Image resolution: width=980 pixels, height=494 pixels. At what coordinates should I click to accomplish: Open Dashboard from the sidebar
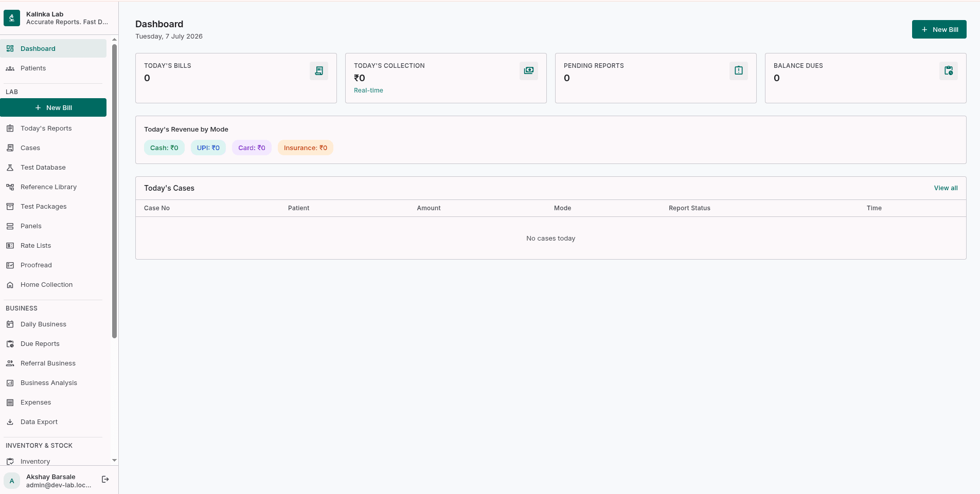tap(53, 48)
